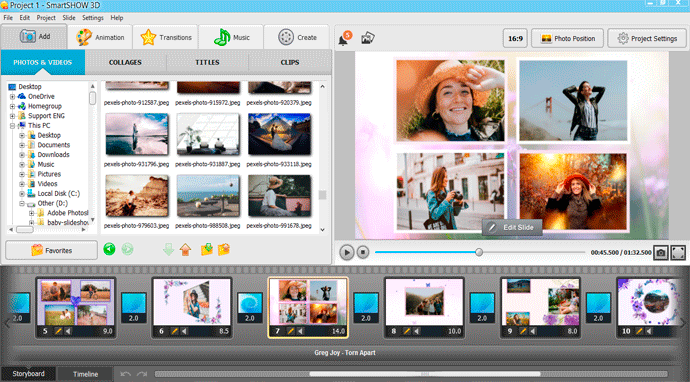Open the swirl transition after slide 6

coord(250,308)
